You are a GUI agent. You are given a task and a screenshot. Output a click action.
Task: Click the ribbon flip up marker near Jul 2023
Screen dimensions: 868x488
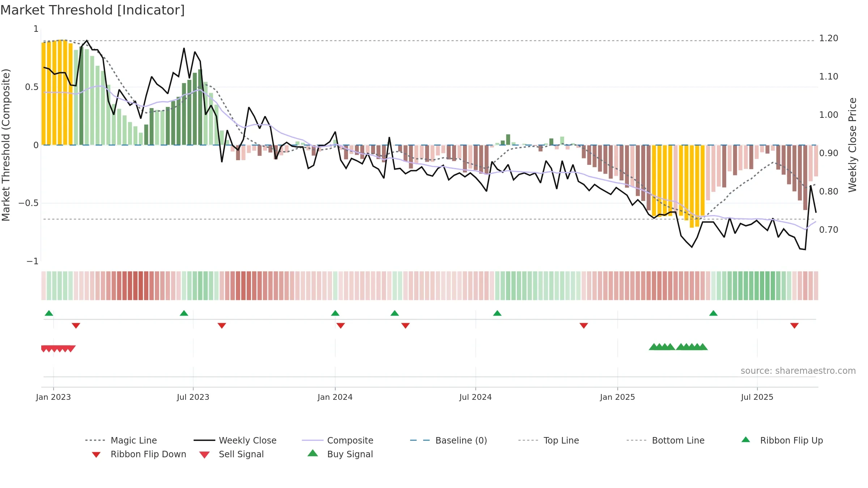click(184, 313)
